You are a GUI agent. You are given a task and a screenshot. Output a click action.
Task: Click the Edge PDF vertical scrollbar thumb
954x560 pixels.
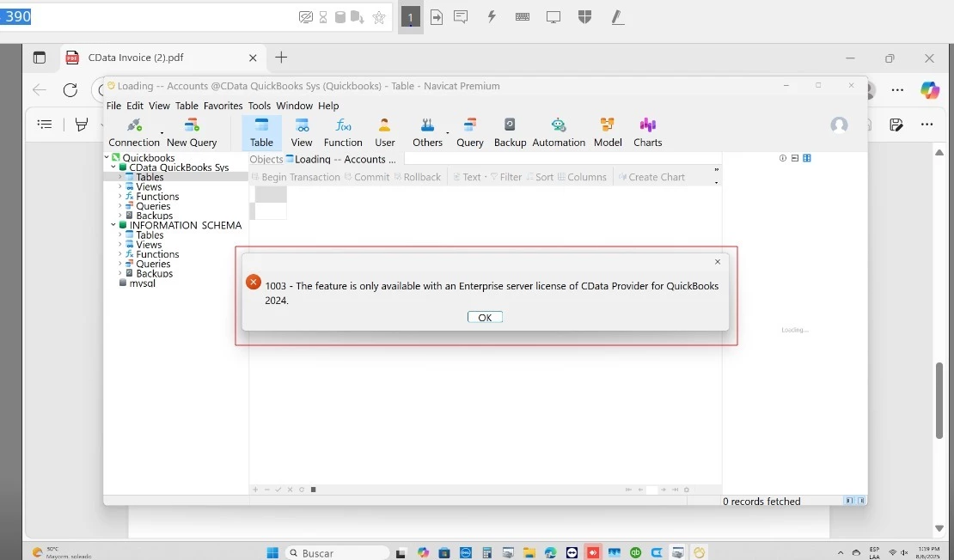coord(939,400)
